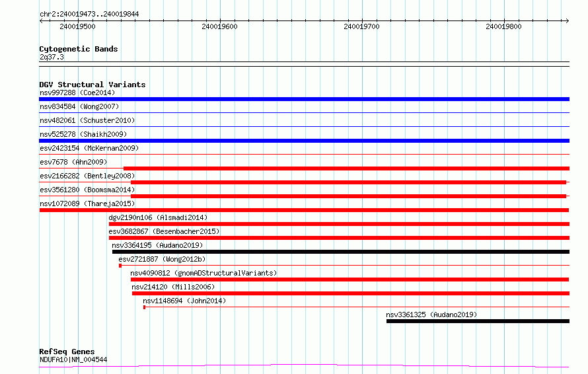Click the 240019600 ruler position label
The height and width of the screenshot is (374, 588).
pyautogui.click(x=220, y=26)
